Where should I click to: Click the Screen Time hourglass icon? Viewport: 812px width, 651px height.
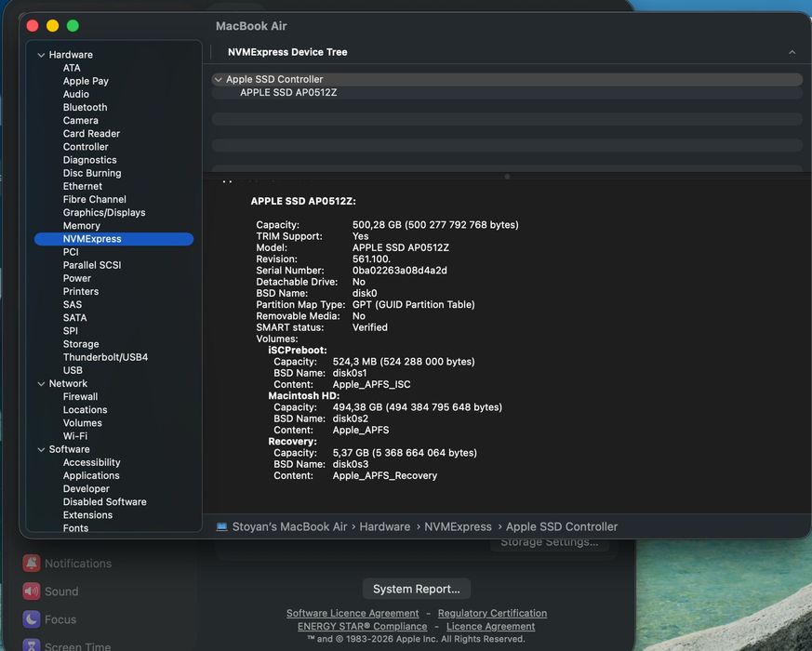click(32, 645)
